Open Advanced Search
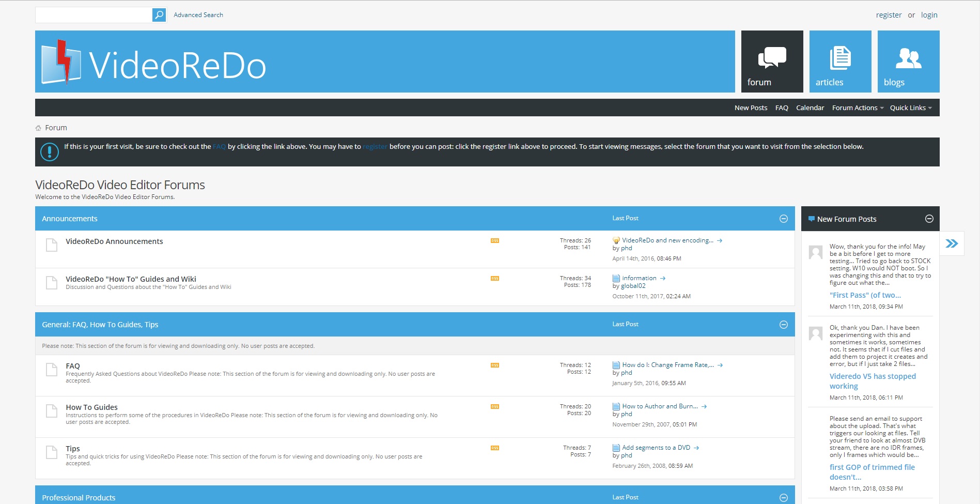The image size is (980, 504). pyautogui.click(x=198, y=15)
